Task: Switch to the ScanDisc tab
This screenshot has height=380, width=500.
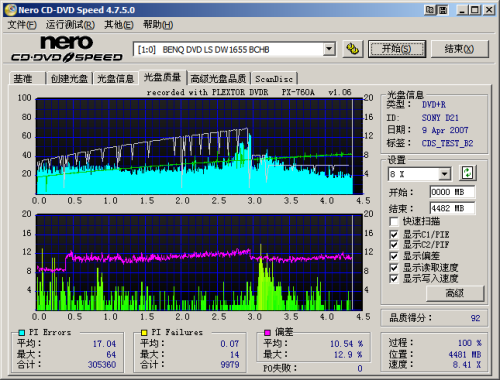Action: point(274,79)
